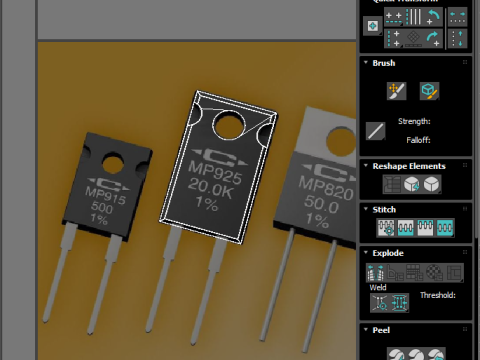Screen dimensions: 480x360
Task: Collapse the Reshape Elements rollout
Action: pyautogui.click(x=366, y=166)
